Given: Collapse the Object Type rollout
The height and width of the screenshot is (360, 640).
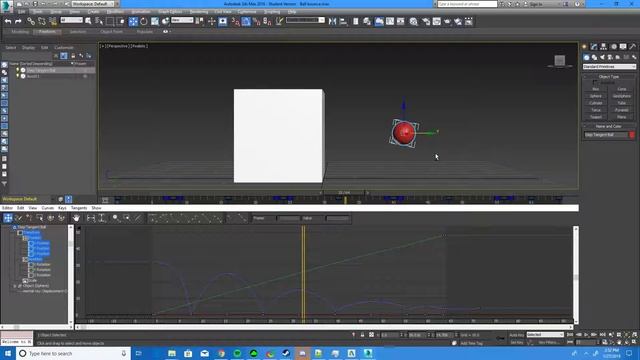Looking at the screenshot, I should click(609, 76).
